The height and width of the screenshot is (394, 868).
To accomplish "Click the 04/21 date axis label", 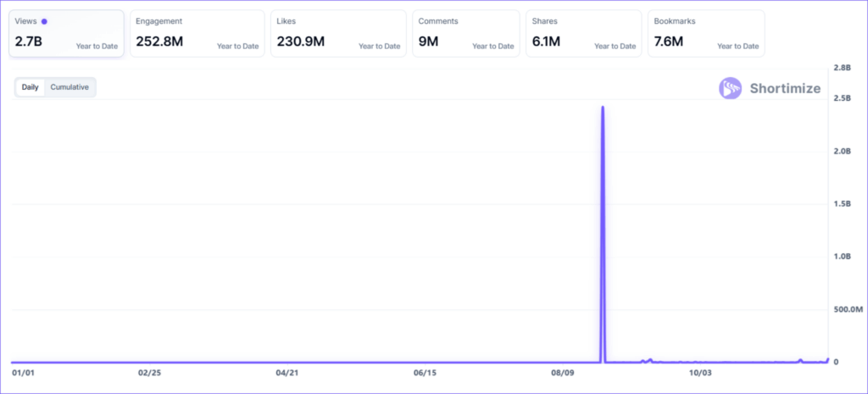I will pos(287,373).
